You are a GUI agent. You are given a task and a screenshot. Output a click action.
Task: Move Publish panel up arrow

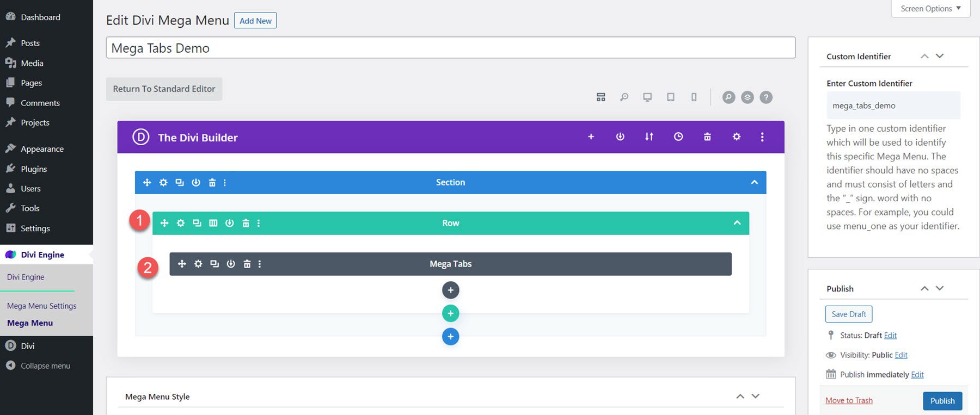924,288
